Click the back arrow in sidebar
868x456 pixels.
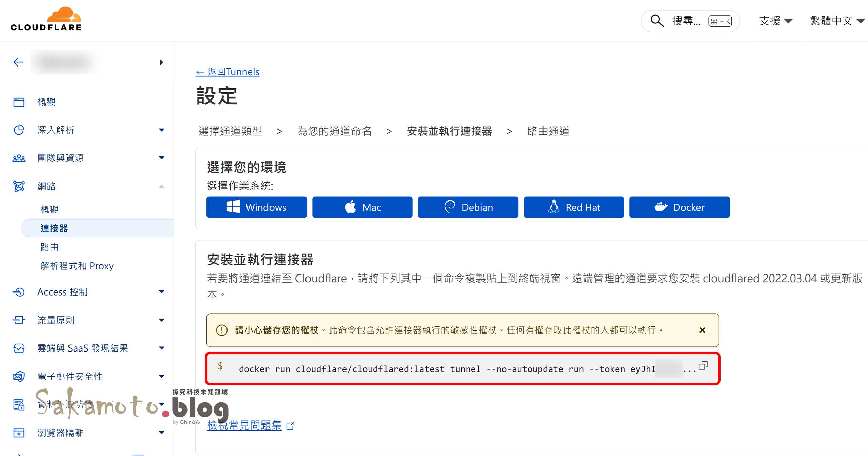[18, 62]
